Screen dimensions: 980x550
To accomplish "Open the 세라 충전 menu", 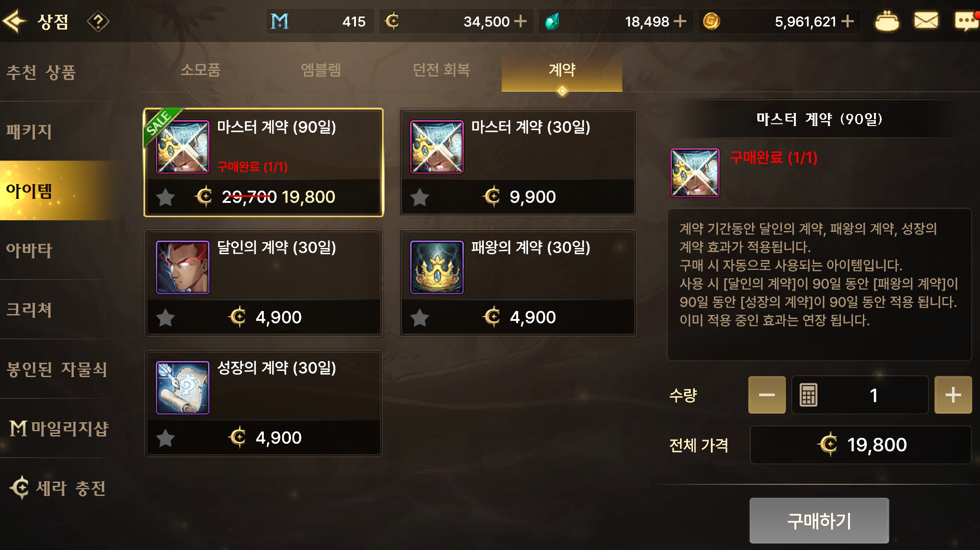I will (58, 488).
